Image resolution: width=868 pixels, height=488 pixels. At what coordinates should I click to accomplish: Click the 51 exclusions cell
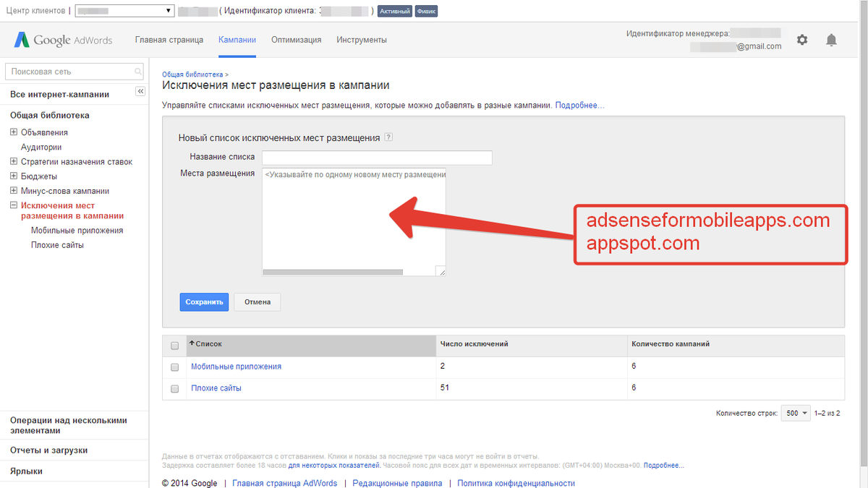pyautogui.click(x=445, y=388)
